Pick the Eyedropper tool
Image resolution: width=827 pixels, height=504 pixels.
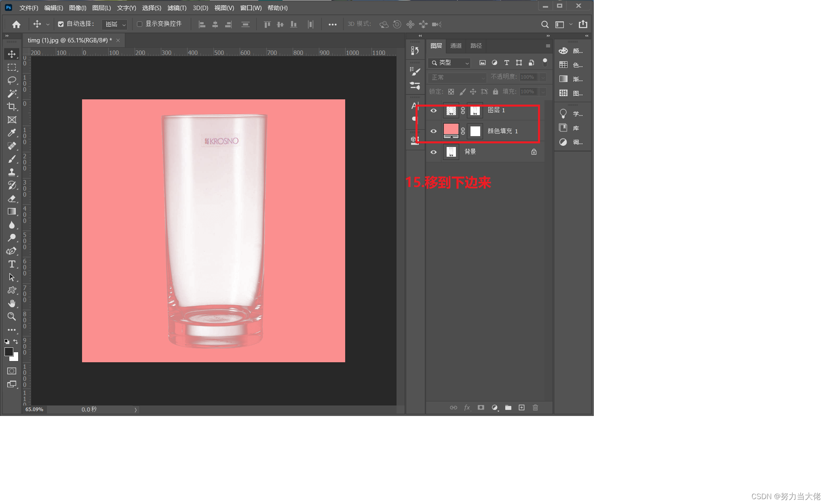[x=12, y=133]
